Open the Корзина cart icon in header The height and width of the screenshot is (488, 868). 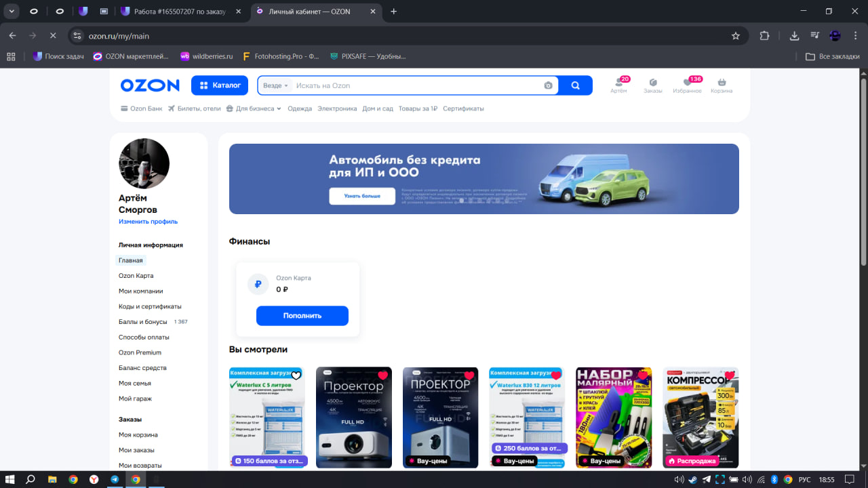tap(722, 85)
